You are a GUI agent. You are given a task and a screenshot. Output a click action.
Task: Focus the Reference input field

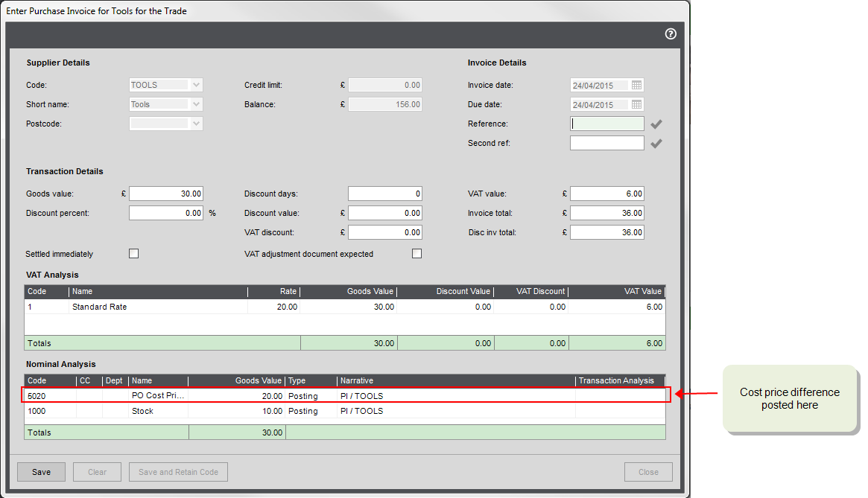click(606, 124)
